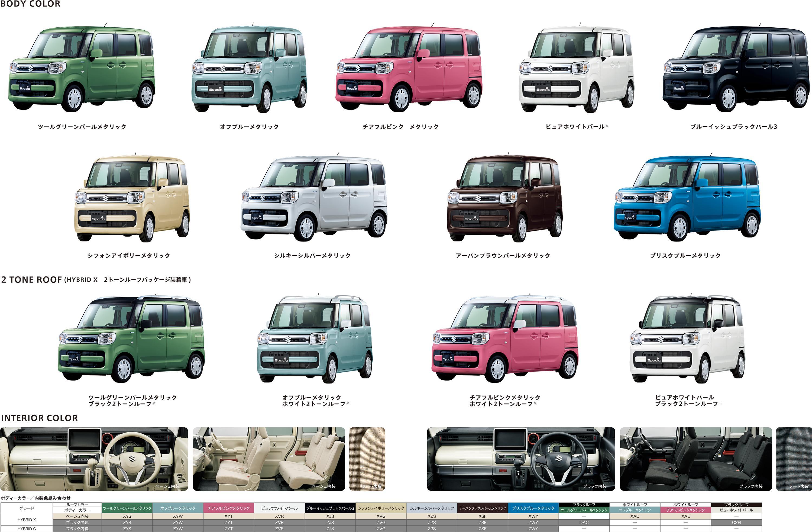Click caption ブリスクブルーメタリック under blue car
Image resolution: width=812 pixels, height=532 pixels.
(685, 255)
